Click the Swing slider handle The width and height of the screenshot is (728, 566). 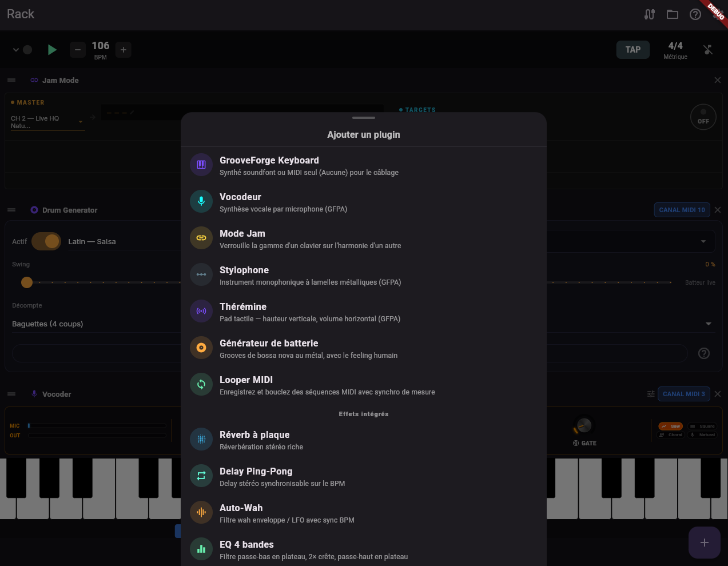pyautogui.click(x=27, y=282)
